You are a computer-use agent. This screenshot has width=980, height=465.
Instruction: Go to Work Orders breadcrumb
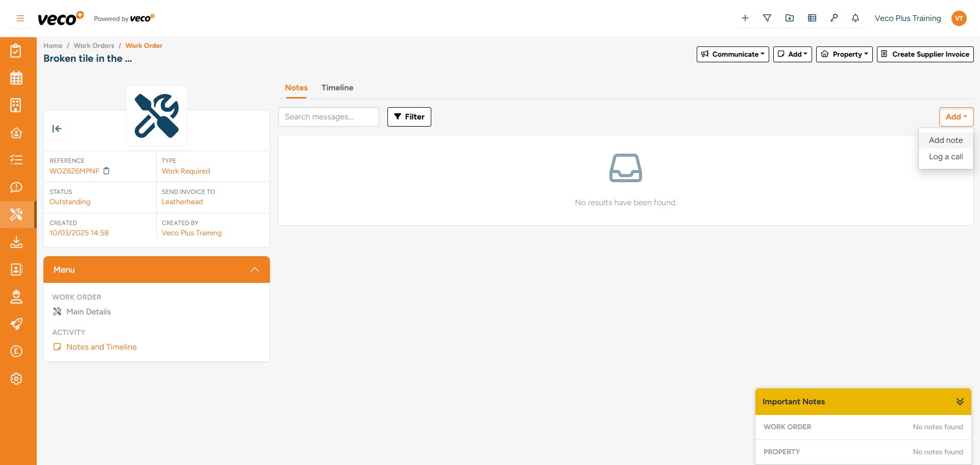pyautogui.click(x=94, y=45)
